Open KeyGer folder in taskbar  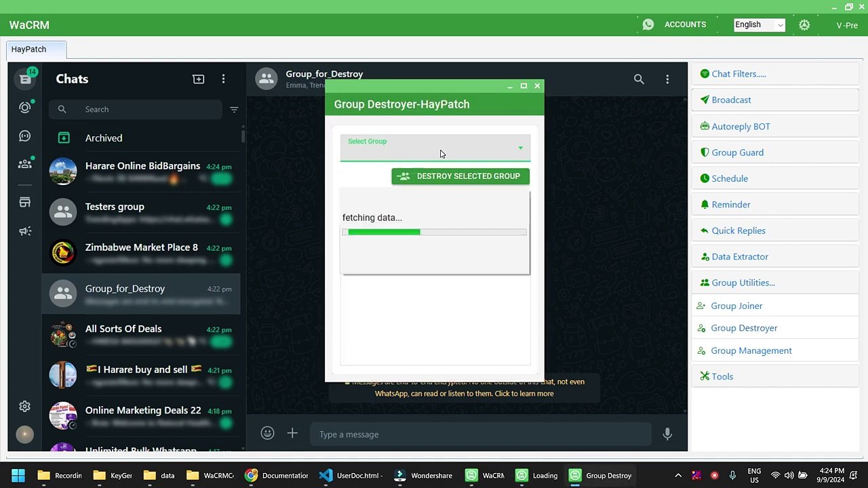click(x=113, y=475)
